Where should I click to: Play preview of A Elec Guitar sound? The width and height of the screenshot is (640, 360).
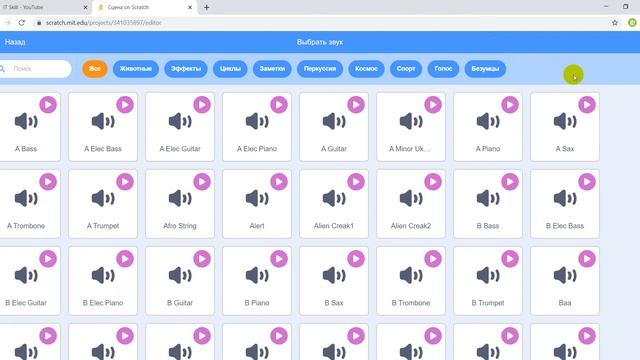coord(202,105)
